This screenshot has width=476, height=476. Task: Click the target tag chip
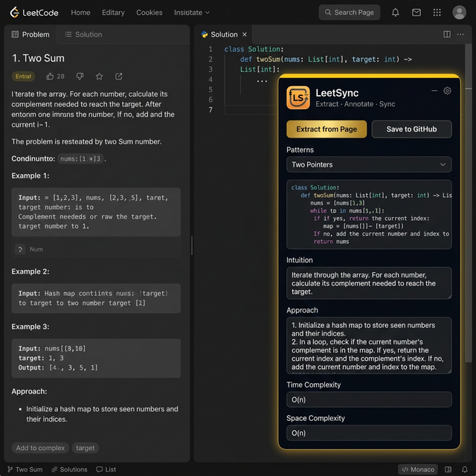pos(85,448)
